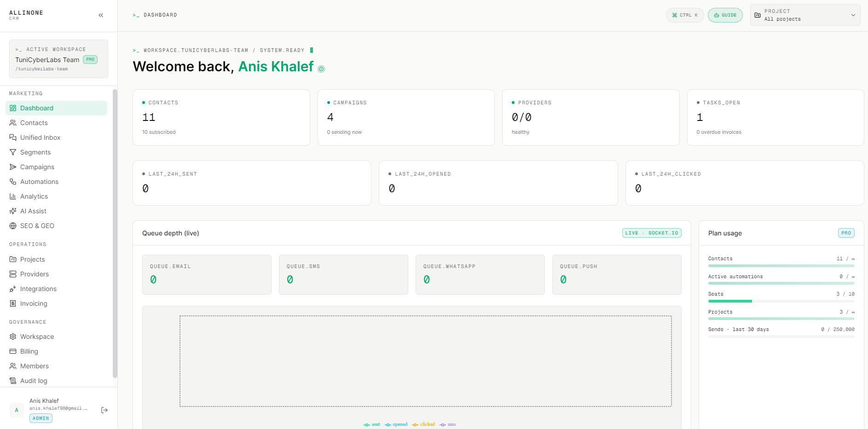Image resolution: width=868 pixels, height=429 pixels.
Task: Collapse the sidebar with double chevron icon
Action: click(x=101, y=15)
